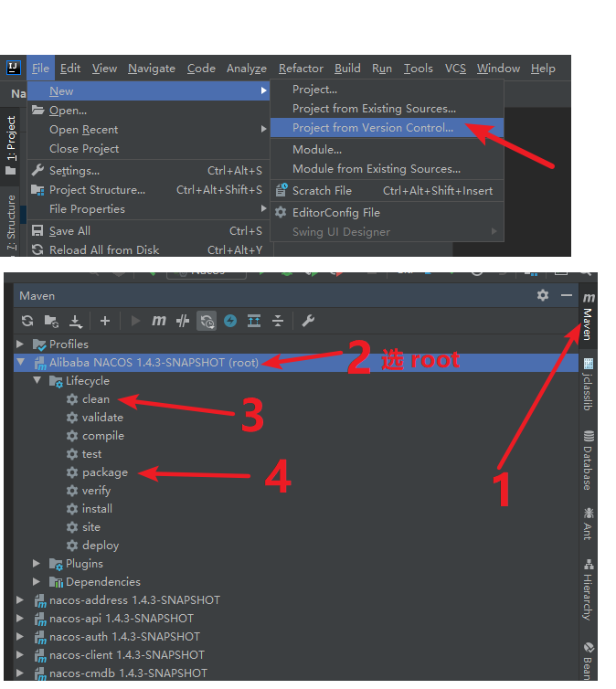Click Settings... in File menu
Screen dimensions: 616x689
(148, 171)
